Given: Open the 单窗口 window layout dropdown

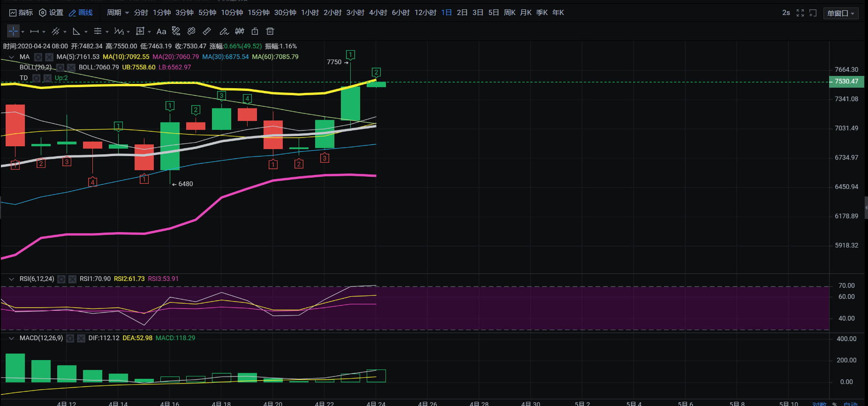Looking at the screenshot, I should click(840, 13).
